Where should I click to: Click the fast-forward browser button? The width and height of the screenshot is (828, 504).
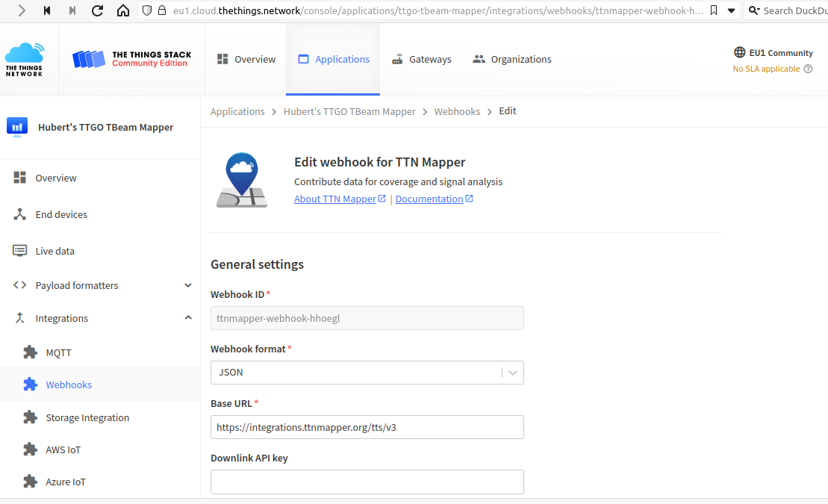72,10
